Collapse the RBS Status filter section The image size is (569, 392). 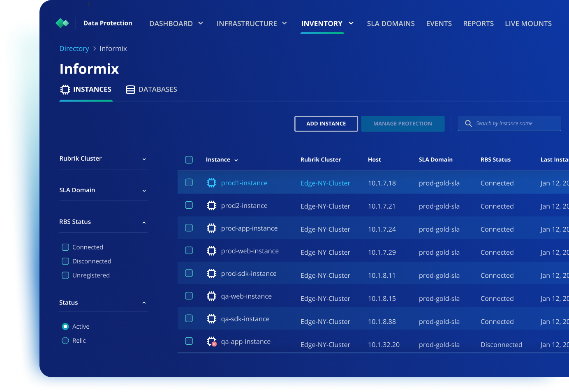click(144, 222)
